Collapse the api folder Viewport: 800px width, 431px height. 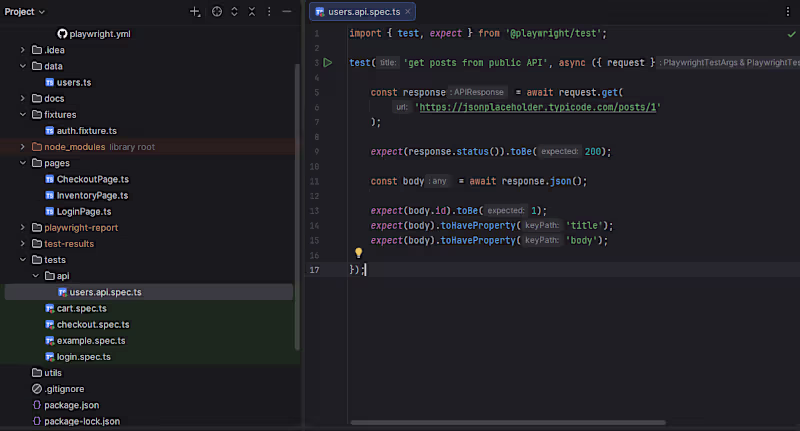click(x=35, y=276)
